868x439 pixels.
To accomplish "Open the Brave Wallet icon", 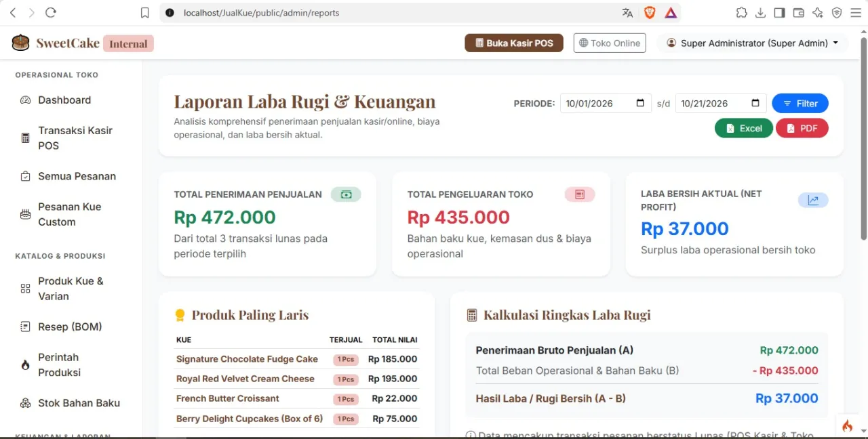I will [798, 13].
